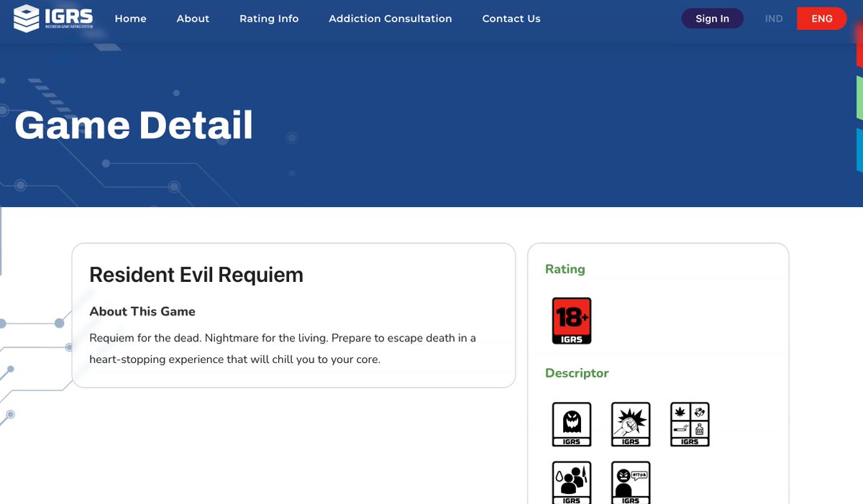Go to the About page
Viewport: 863px width, 504px height.
pos(193,19)
